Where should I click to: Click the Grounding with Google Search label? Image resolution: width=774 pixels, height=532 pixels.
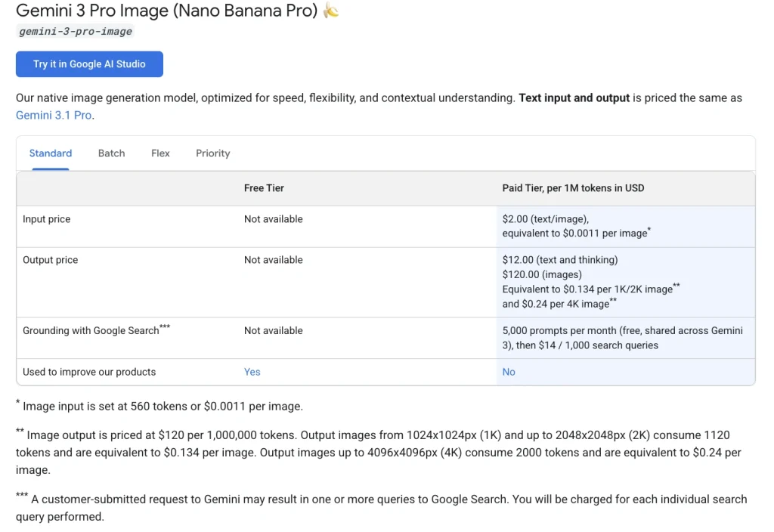tap(96, 330)
